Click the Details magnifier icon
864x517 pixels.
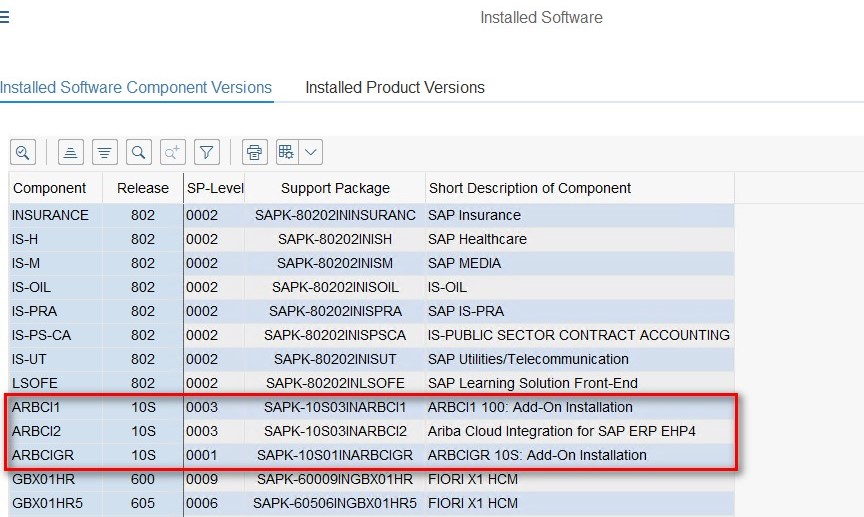(x=23, y=152)
